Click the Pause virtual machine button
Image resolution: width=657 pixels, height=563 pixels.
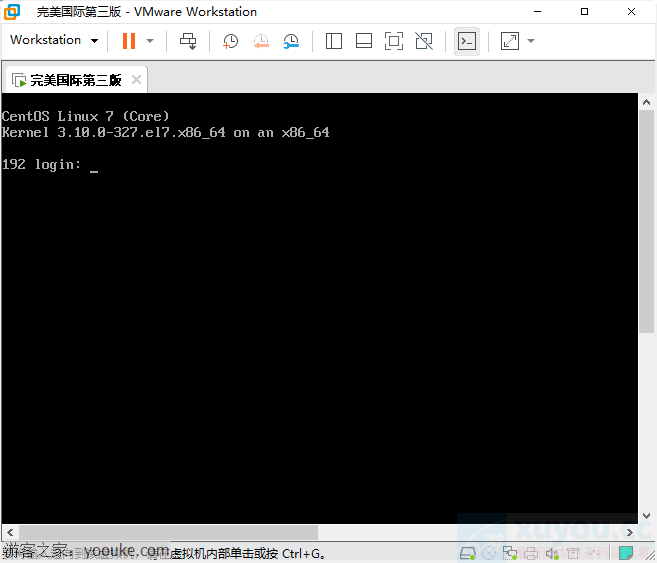point(129,41)
